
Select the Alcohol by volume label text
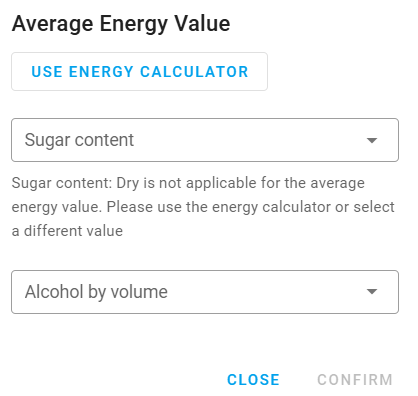point(96,292)
